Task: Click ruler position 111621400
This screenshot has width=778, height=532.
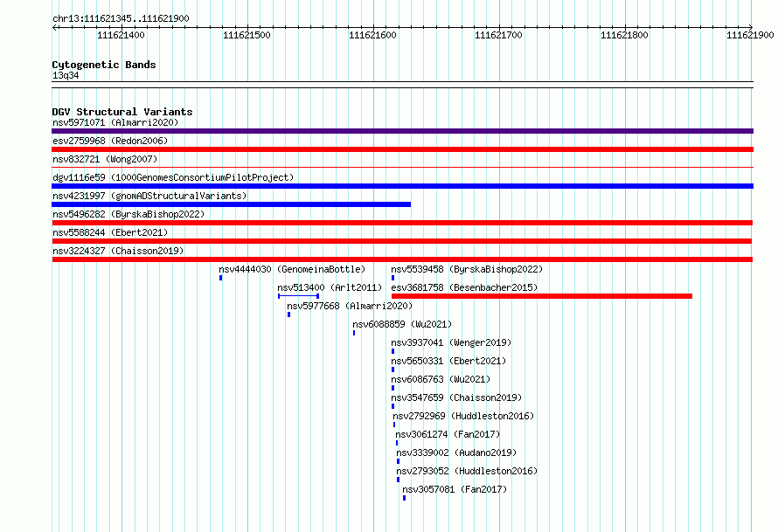Action: click(x=121, y=35)
